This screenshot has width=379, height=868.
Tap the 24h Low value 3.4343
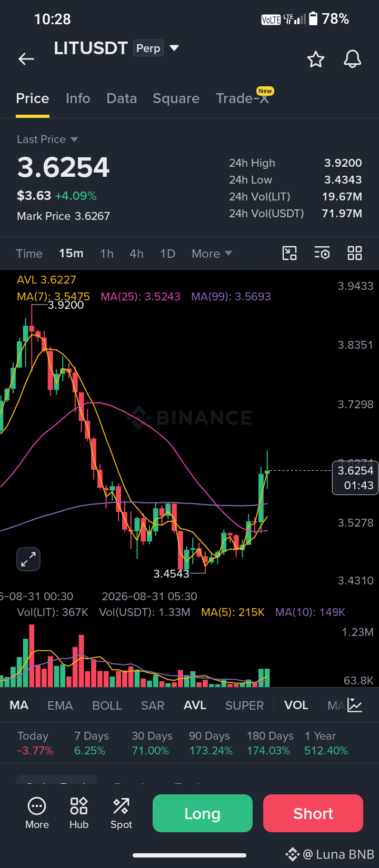point(343,180)
